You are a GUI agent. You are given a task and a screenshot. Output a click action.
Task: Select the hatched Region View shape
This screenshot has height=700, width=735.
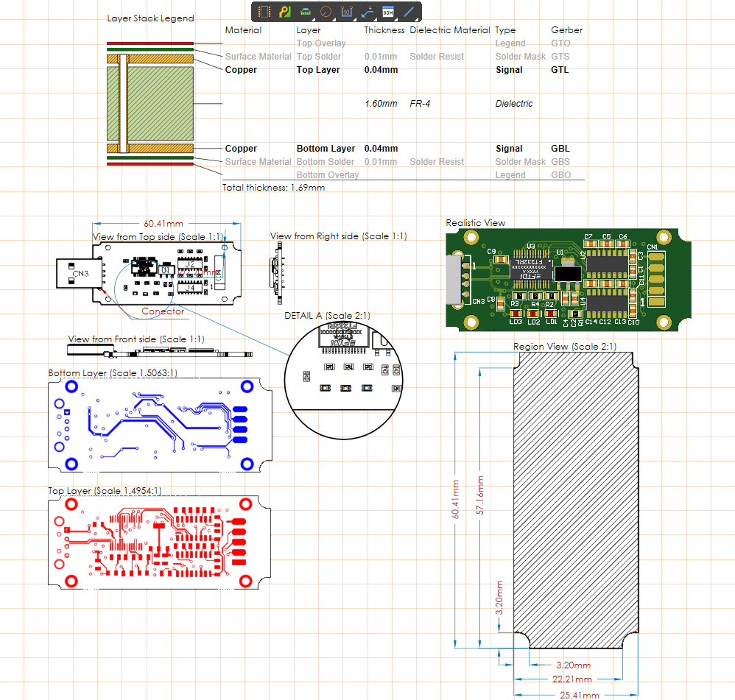tap(576, 500)
